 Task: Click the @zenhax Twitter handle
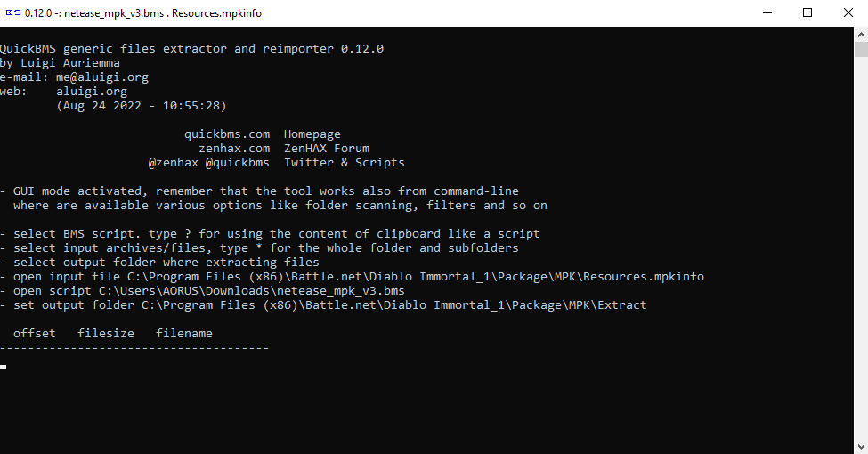point(174,163)
